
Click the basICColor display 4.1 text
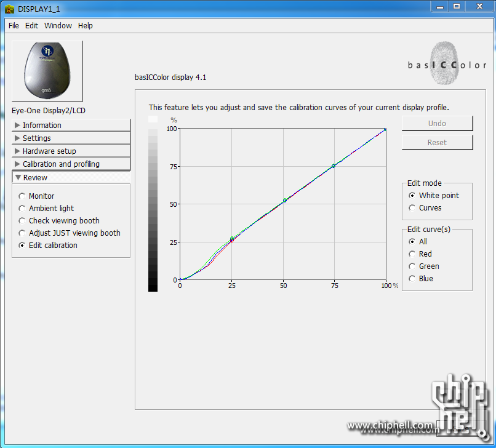pos(170,78)
